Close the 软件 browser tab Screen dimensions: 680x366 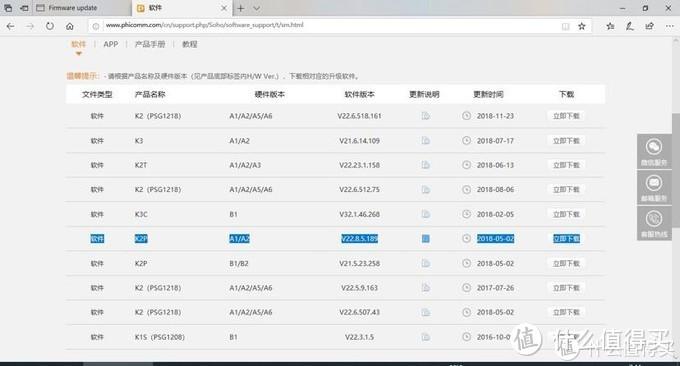point(224,8)
